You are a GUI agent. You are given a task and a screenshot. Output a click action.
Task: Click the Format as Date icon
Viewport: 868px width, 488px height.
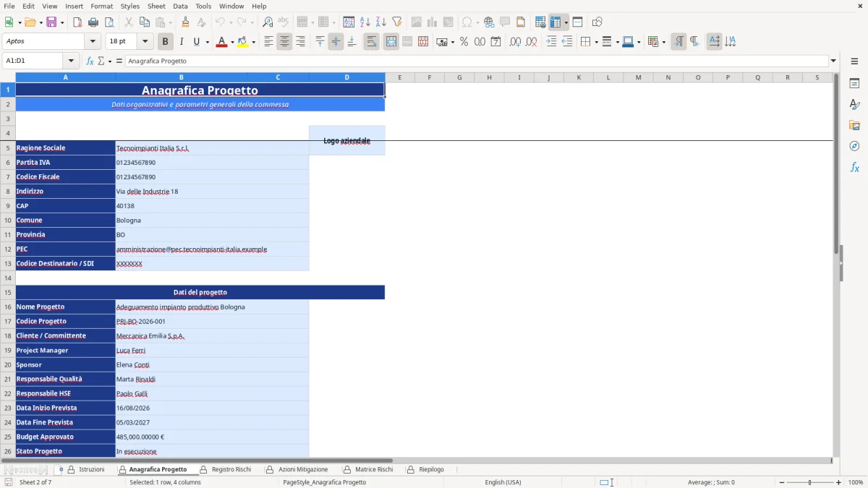click(x=495, y=42)
